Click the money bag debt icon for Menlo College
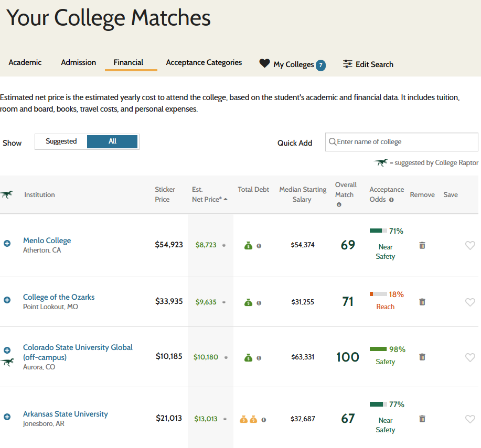The image size is (481, 448). pos(249,245)
